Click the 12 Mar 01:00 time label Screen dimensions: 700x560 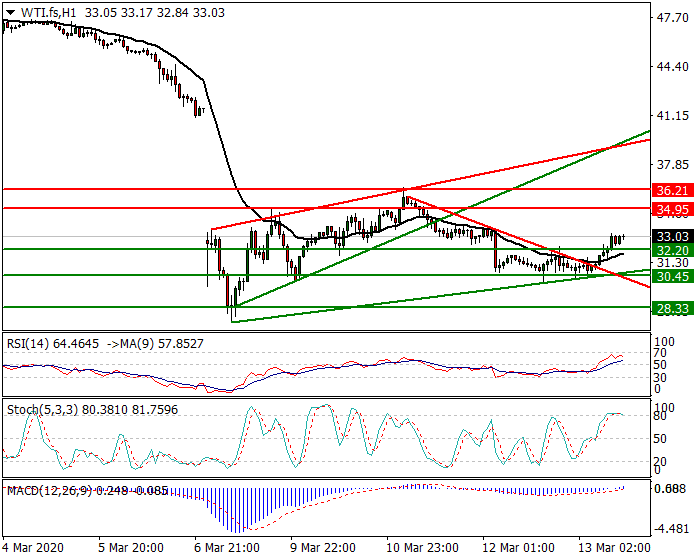coord(518,547)
